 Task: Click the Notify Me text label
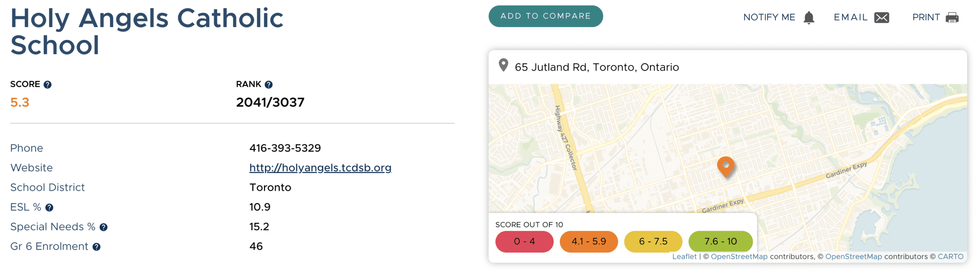click(769, 17)
